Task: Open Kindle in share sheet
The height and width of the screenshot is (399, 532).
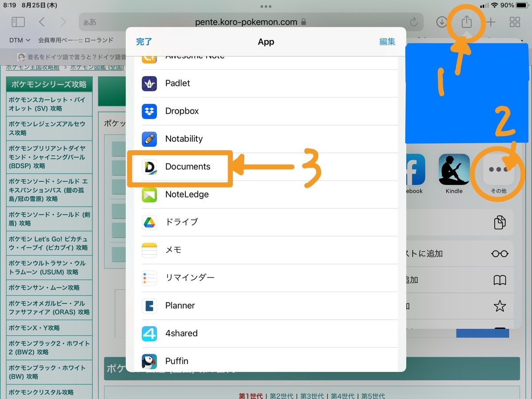Action: (x=454, y=174)
